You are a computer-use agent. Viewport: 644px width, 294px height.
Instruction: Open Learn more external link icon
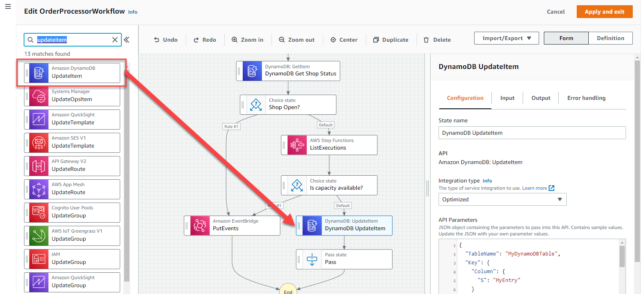pos(551,188)
